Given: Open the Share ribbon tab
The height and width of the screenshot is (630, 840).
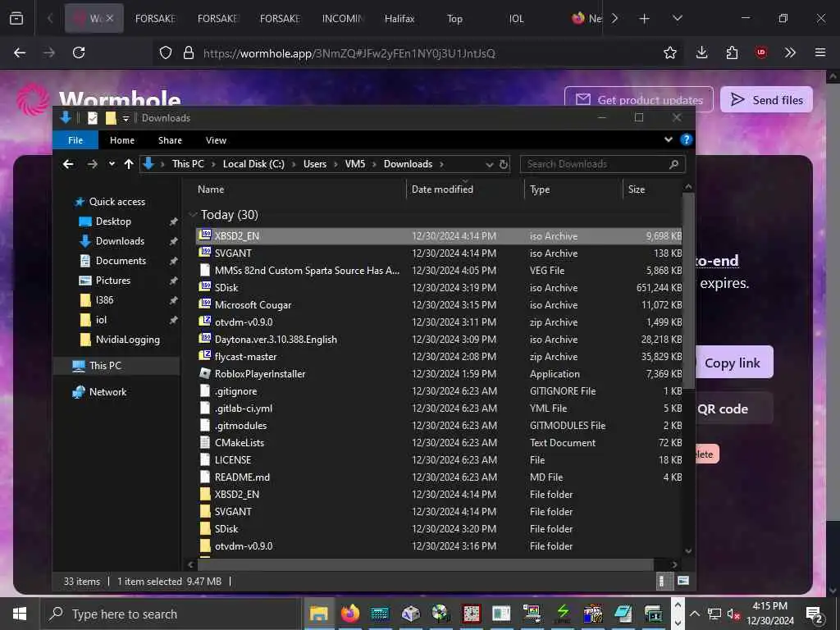Looking at the screenshot, I should point(170,139).
